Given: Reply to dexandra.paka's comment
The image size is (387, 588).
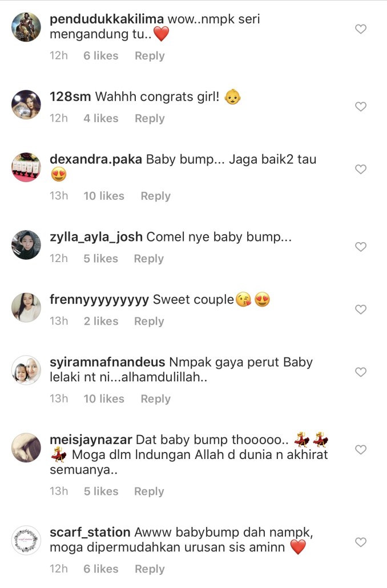Looking at the screenshot, I should pos(156,196).
